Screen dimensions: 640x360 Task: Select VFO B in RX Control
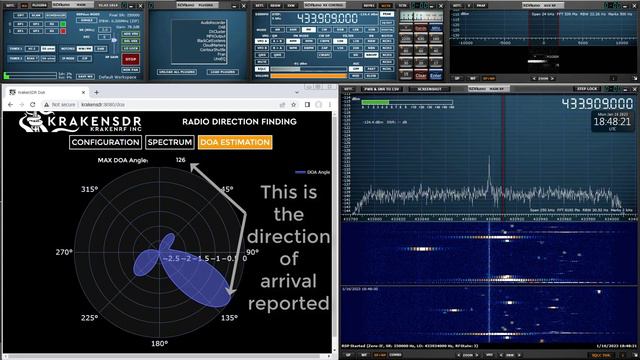pos(262,48)
